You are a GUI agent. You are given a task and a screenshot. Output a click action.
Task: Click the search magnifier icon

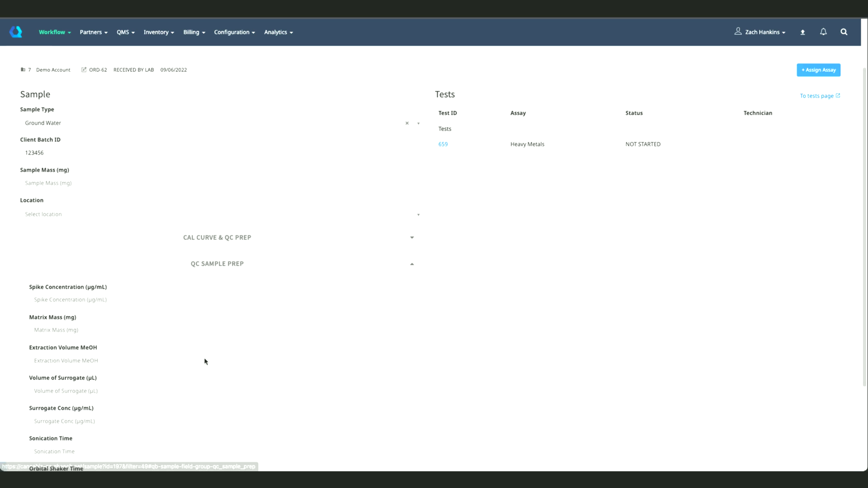844,32
